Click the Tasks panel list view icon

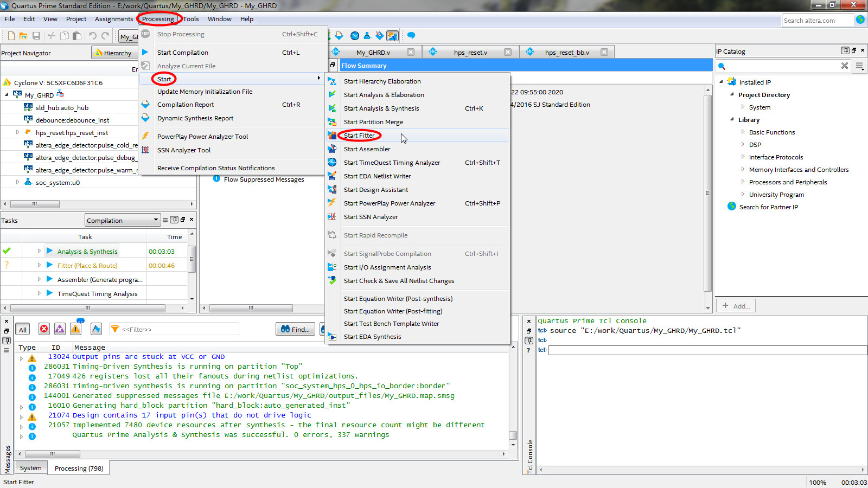click(x=165, y=220)
